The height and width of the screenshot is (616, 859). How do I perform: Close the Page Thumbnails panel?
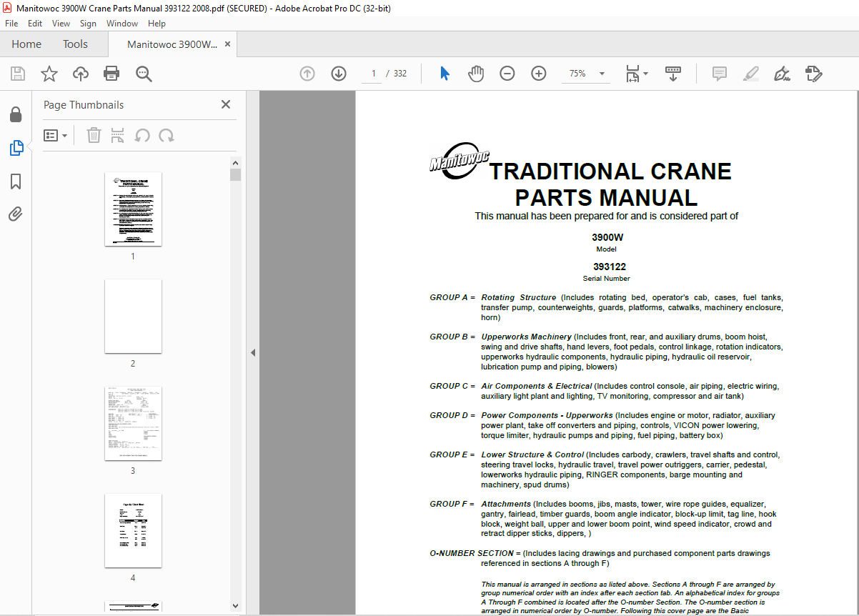[226, 104]
